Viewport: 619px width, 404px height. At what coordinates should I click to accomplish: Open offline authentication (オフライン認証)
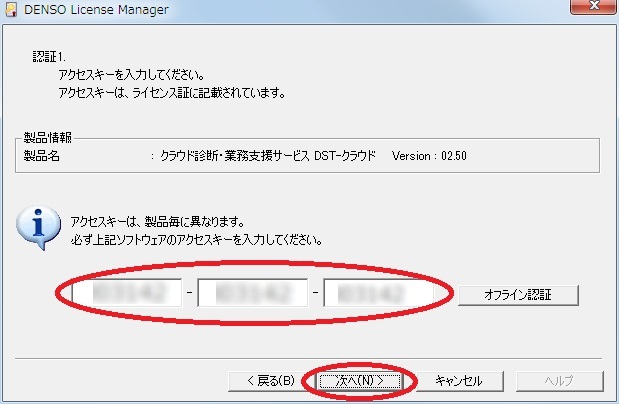tap(518, 295)
